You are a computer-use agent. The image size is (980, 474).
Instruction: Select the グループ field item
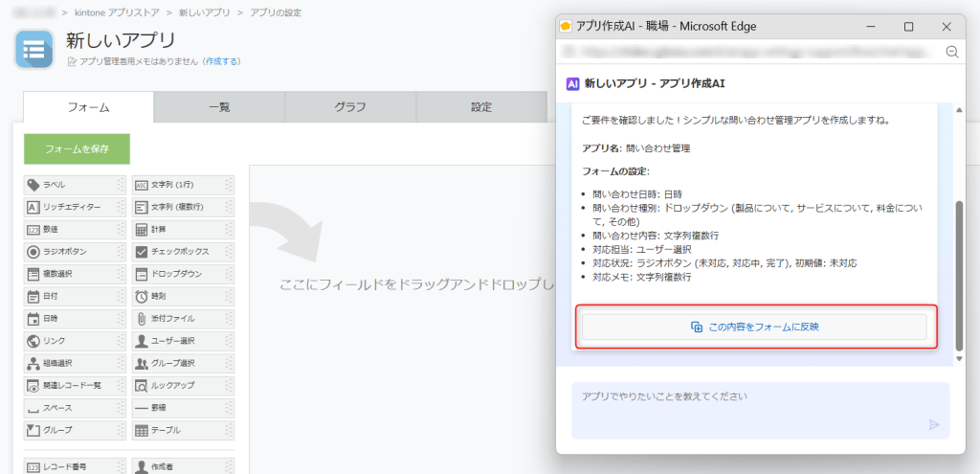[75, 430]
